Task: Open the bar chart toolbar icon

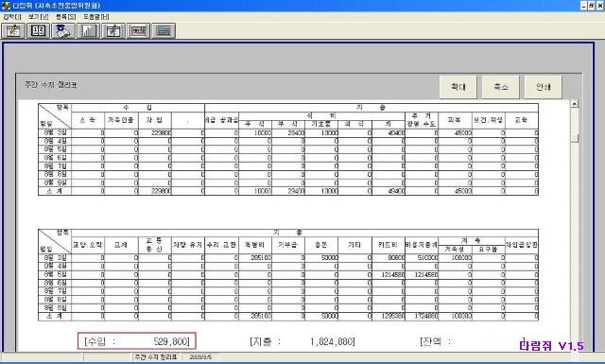Action: [x=88, y=31]
